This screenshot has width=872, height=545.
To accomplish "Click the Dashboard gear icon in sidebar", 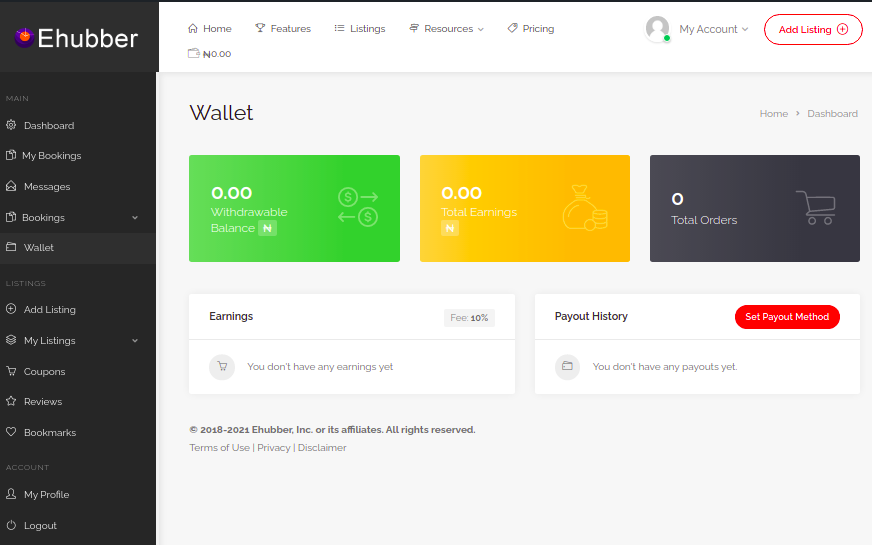I will click(x=11, y=126).
